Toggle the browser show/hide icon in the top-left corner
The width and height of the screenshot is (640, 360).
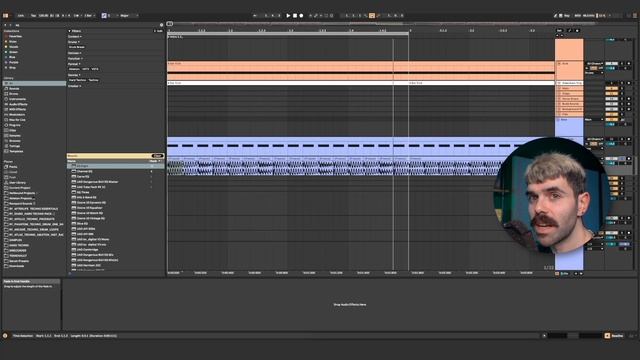click(5, 16)
